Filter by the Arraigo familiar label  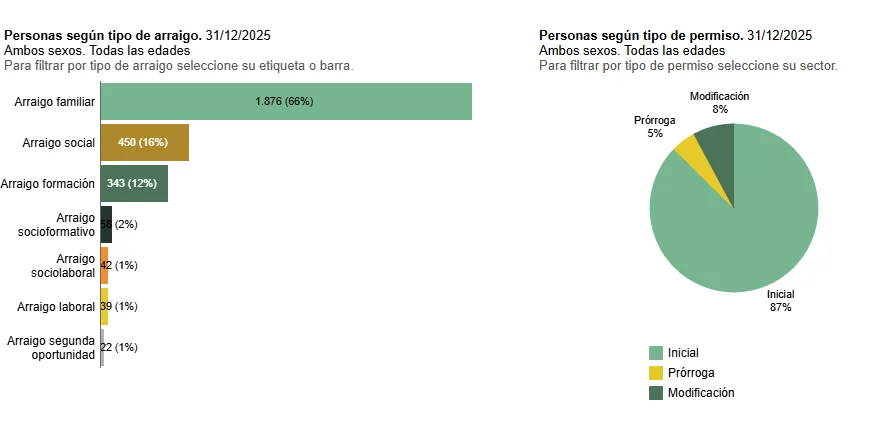[x=55, y=102]
